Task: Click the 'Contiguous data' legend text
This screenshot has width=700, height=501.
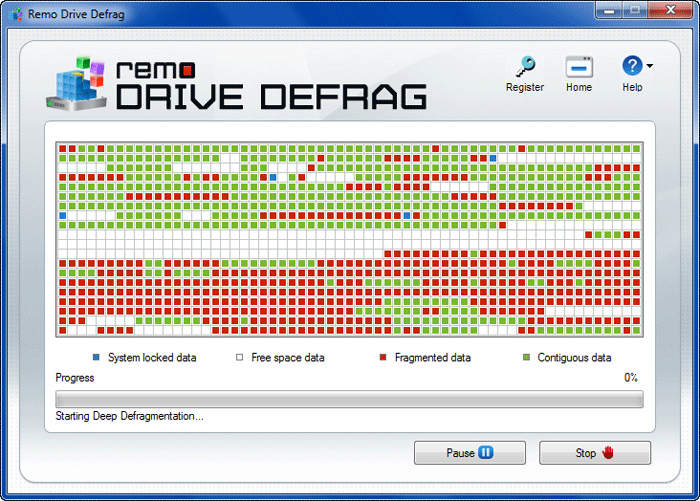Action: click(x=574, y=358)
